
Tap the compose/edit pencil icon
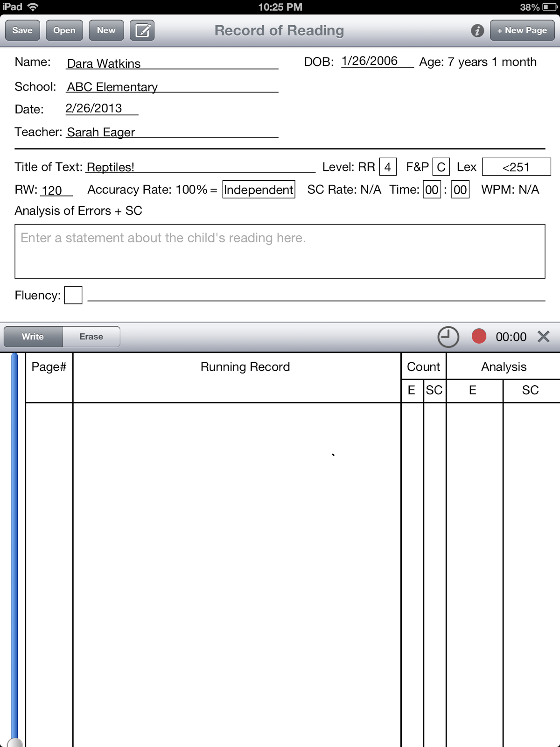pyautogui.click(x=142, y=30)
